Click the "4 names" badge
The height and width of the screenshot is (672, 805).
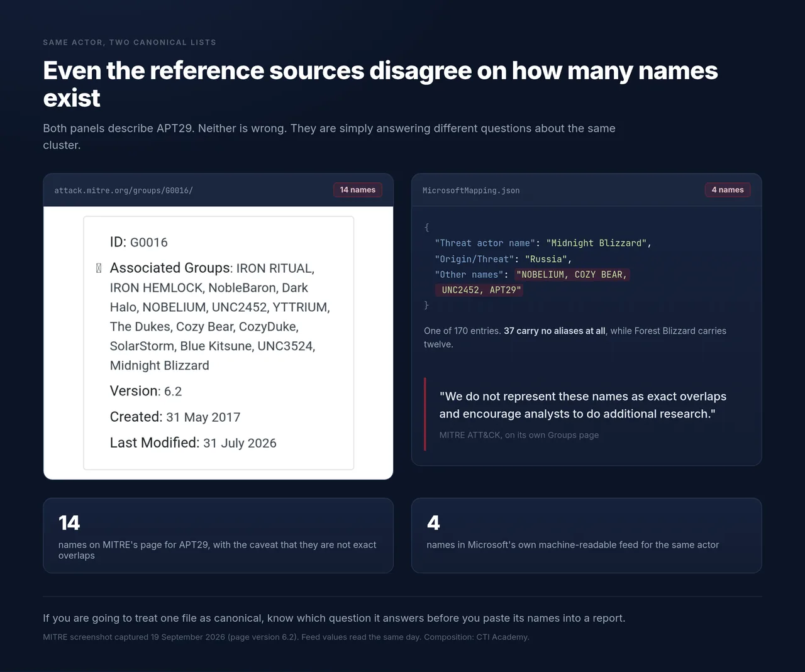point(728,190)
